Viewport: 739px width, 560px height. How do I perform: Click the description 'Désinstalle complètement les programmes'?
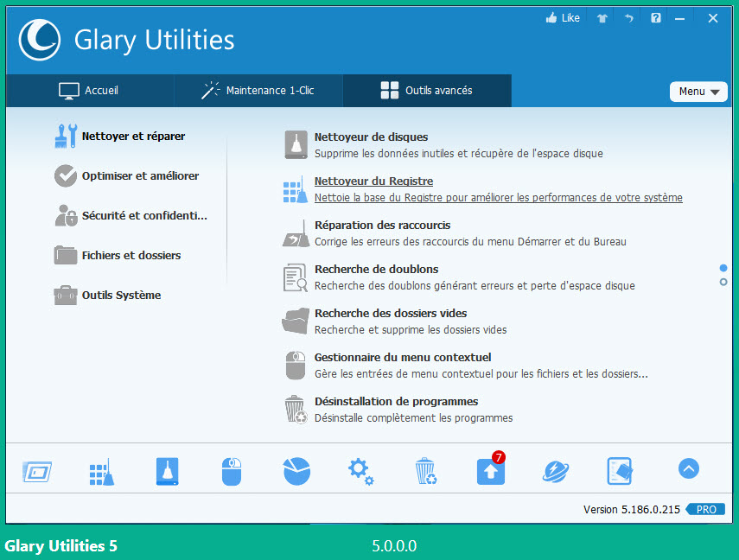coord(413,418)
